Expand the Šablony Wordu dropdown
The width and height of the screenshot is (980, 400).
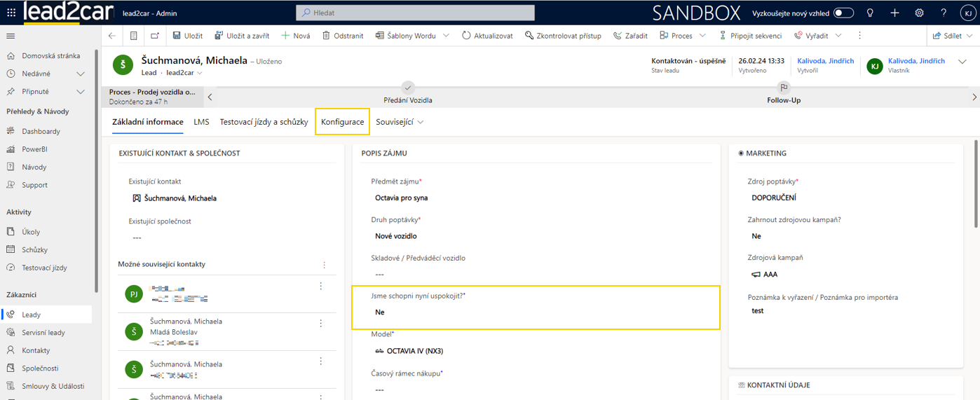tap(446, 36)
